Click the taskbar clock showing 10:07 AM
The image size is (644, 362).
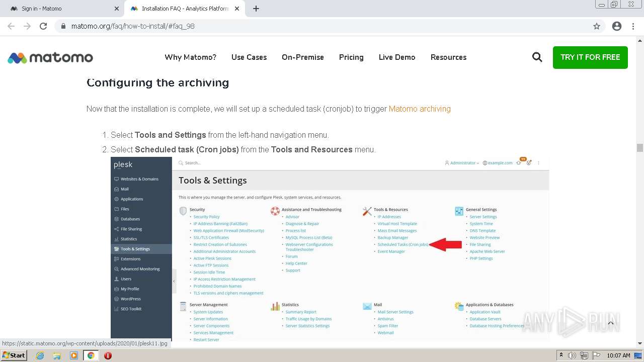click(618, 355)
